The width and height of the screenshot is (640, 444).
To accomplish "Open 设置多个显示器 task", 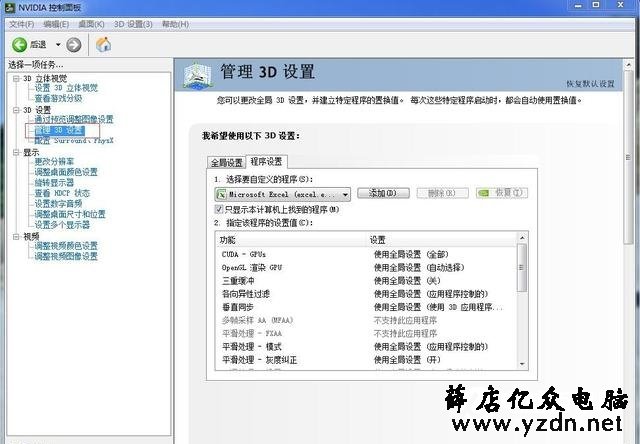I will tap(62, 225).
